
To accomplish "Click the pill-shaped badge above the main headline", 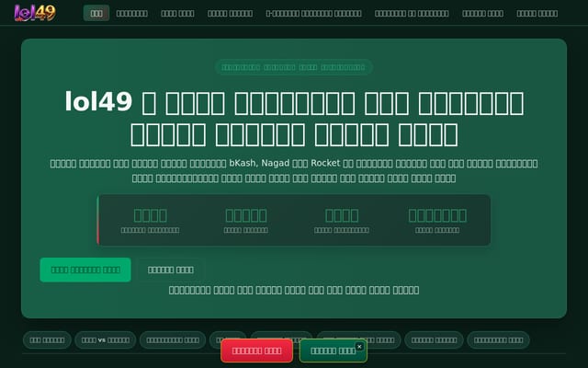I will pyautogui.click(x=294, y=67).
